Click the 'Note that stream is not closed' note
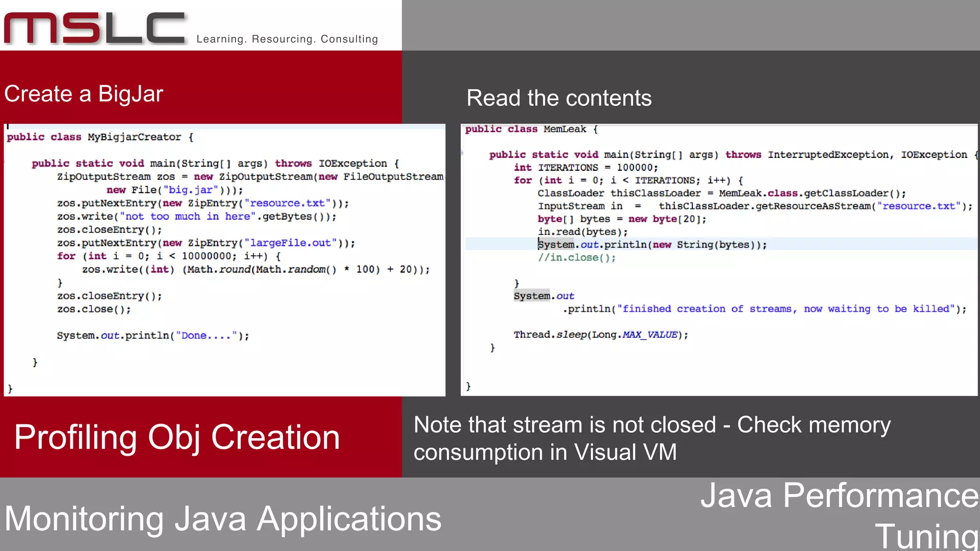Viewport: 980px width, 551px height. tap(652, 438)
